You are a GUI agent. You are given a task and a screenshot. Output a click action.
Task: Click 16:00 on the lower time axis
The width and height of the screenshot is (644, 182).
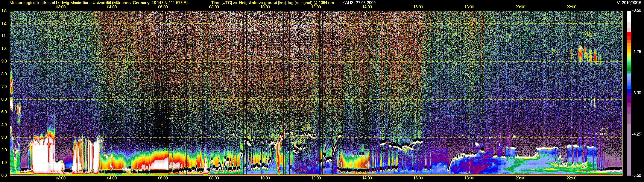coord(418,178)
